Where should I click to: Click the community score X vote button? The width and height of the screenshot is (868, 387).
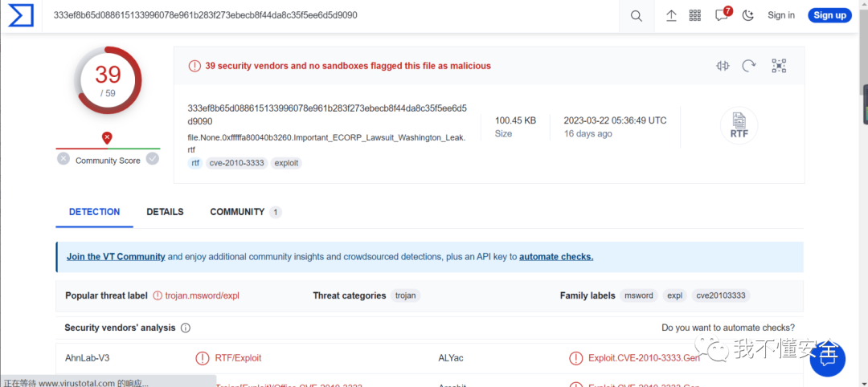click(63, 159)
